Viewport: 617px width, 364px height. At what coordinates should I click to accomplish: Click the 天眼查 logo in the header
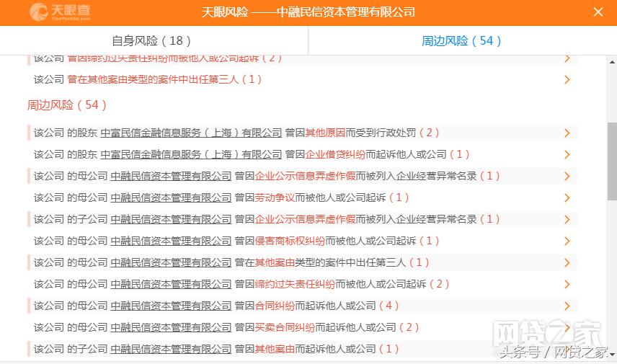click(x=61, y=12)
